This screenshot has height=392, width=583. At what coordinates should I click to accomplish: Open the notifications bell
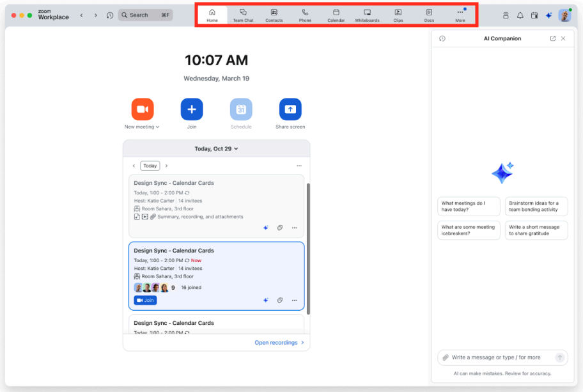click(520, 15)
